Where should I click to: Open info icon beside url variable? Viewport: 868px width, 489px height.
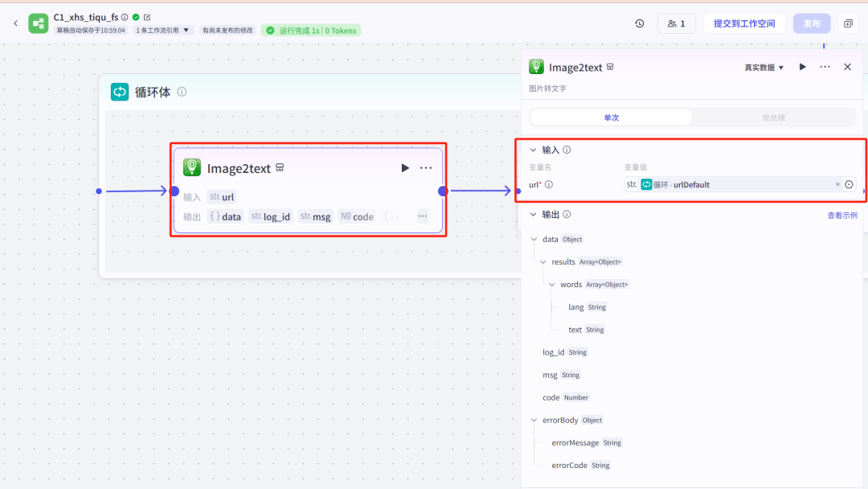pyautogui.click(x=549, y=184)
